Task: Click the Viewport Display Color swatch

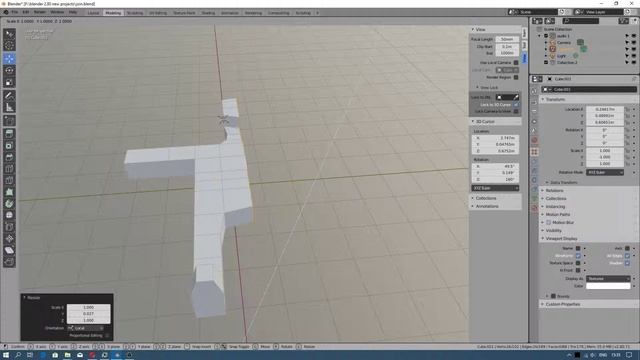Action: 608,286
